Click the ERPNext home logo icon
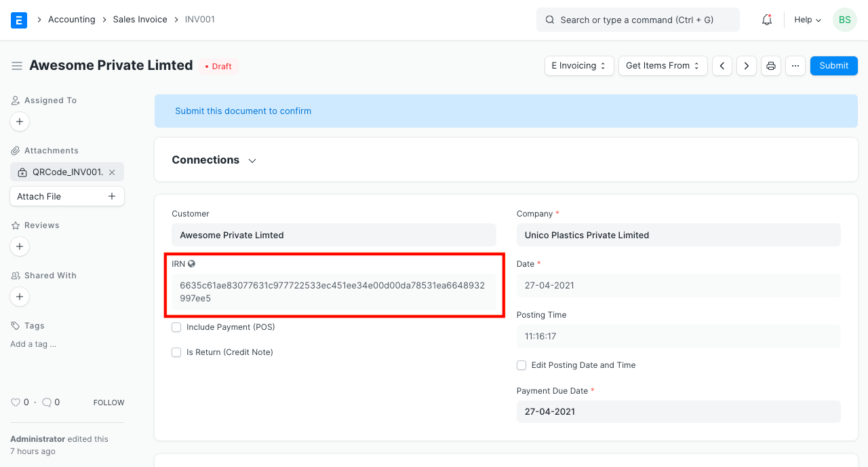Viewport: 868px width, 467px height. pos(19,20)
